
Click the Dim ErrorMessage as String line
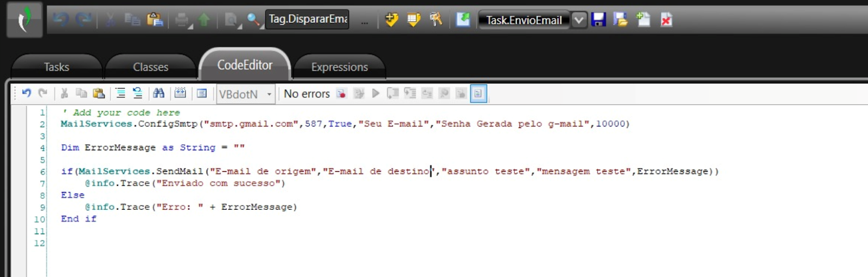[152, 147]
